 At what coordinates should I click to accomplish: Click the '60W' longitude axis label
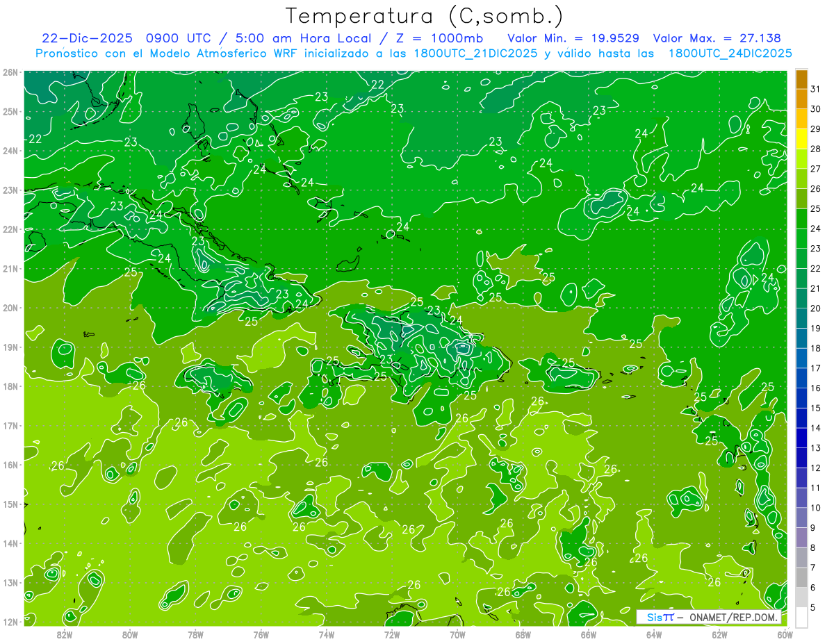785,634
